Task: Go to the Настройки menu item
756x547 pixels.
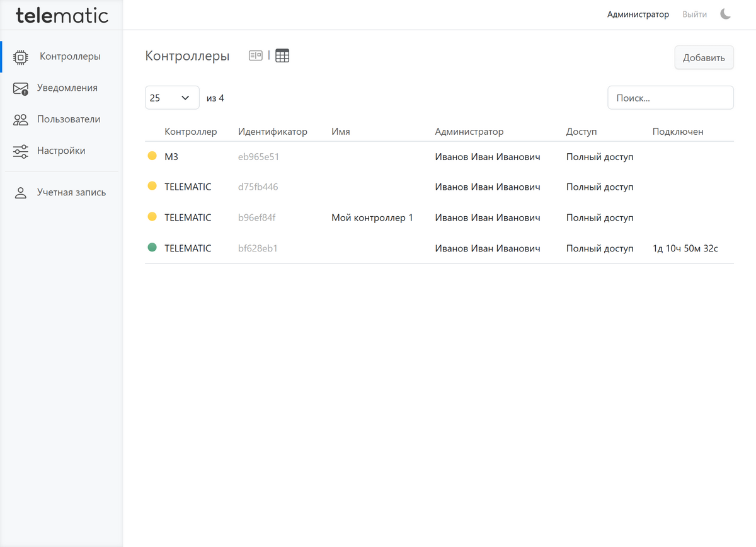Action: tap(61, 151)
